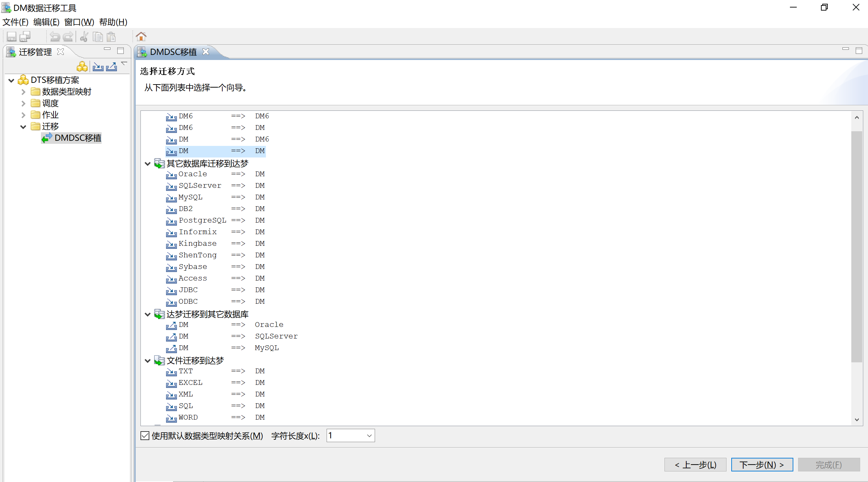Viewport: 868px width, 482px height.
Task: Select the highlighted DM ==> DM wizard
Action: click(215, 151)
